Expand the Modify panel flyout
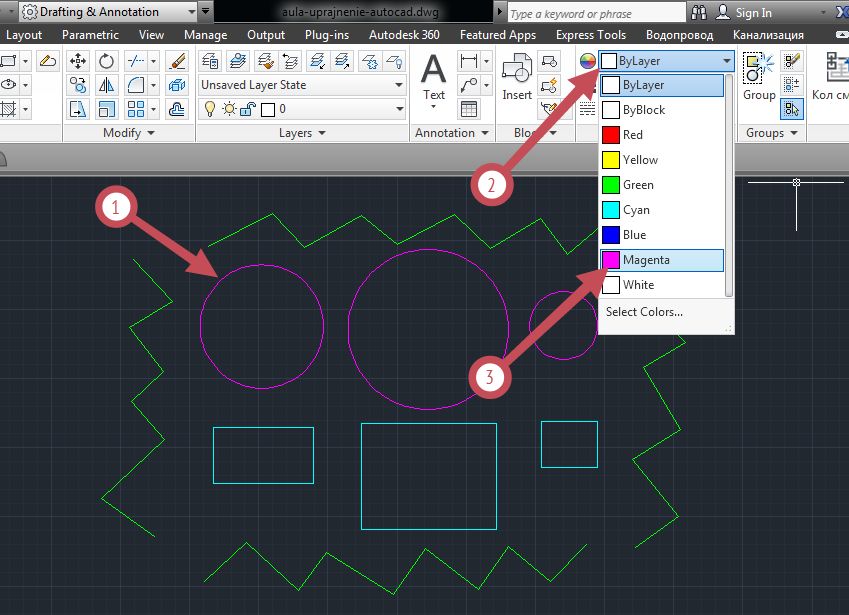Viewport: 849px width, 615px height. pyautogui.click(x=129, y=133)
